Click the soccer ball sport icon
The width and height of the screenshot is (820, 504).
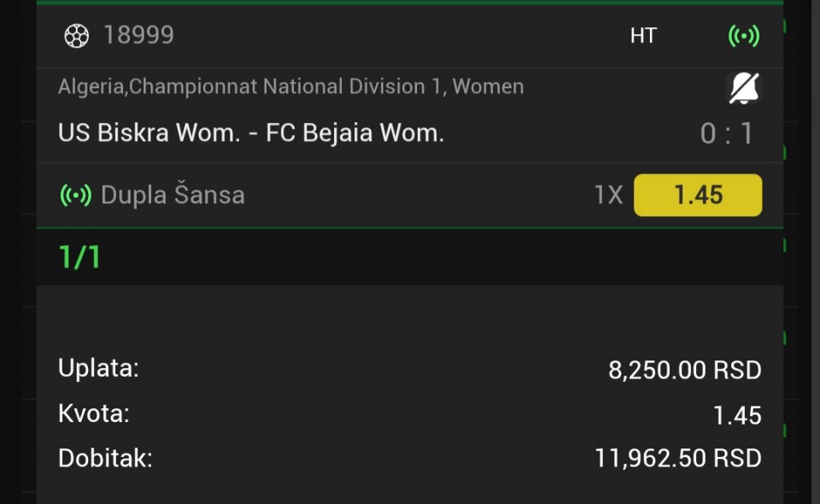(x=76, y=36)
